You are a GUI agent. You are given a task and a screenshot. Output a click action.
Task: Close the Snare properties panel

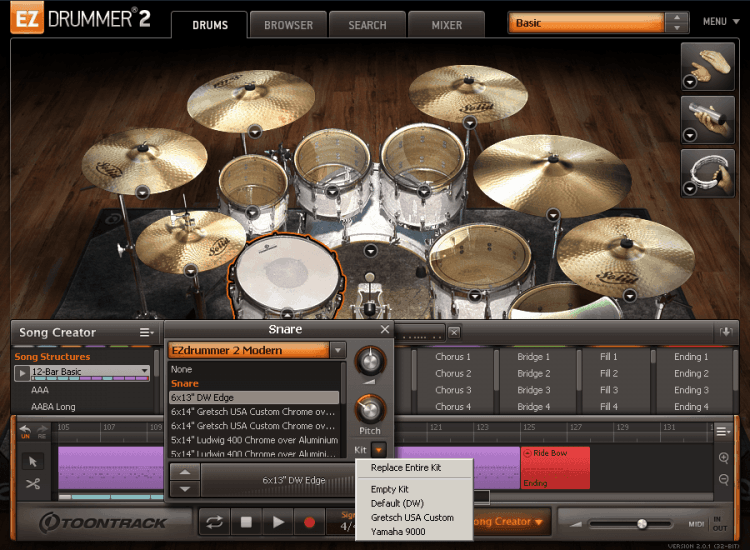pyautogui.click(x=385, y=329)
